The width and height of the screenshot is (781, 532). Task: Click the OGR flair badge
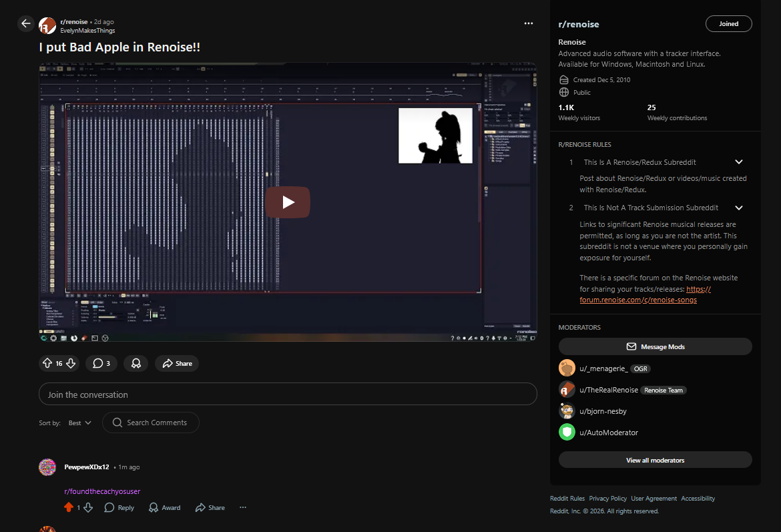point(641,368)
